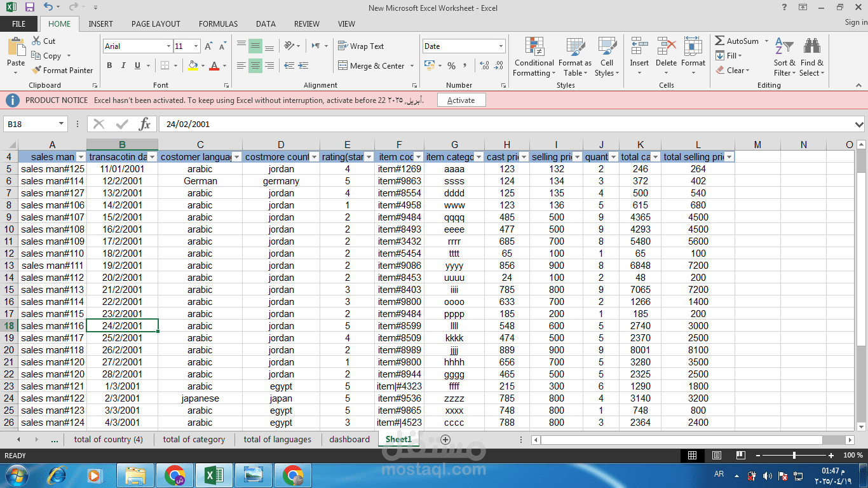Screen dimensions: 868x488
Task: Open the Font name Arial dropdown
Action: [x=168, y=46]
